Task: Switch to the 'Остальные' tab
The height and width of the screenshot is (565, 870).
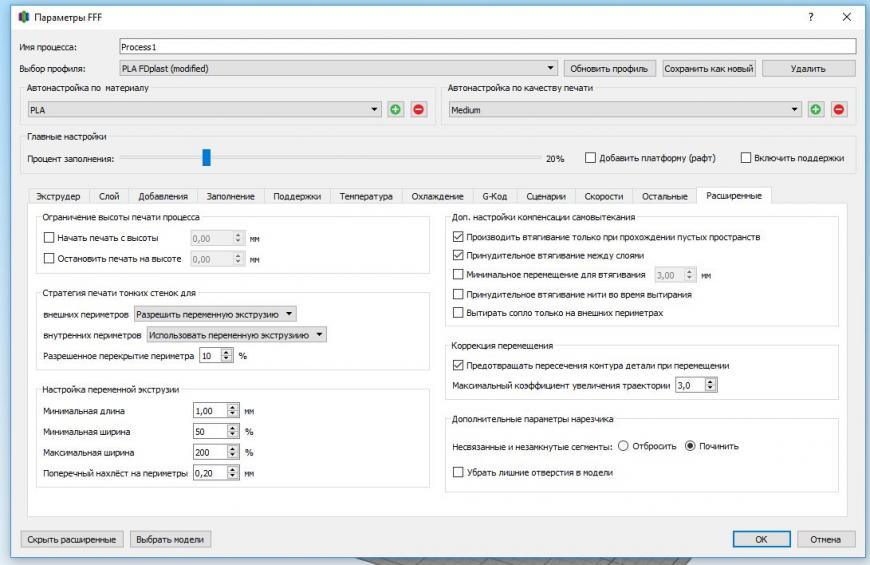Action: tap(665, 196)
